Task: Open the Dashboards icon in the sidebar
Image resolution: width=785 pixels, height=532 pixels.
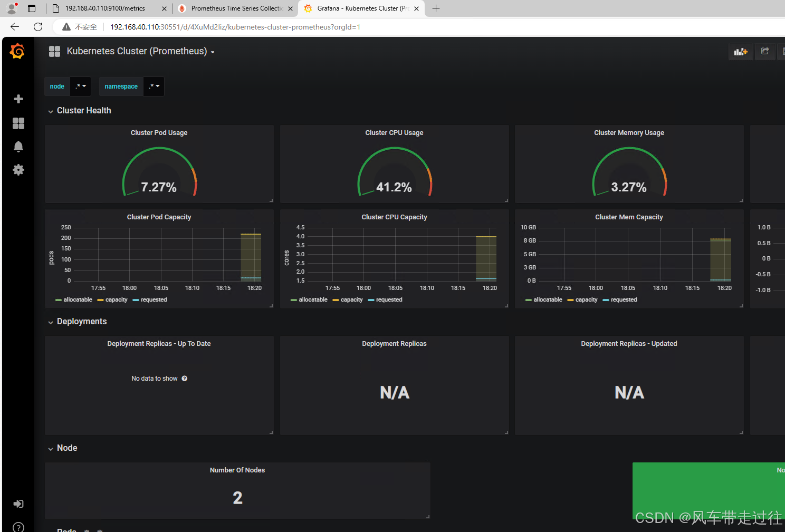Action: point(18,123)
